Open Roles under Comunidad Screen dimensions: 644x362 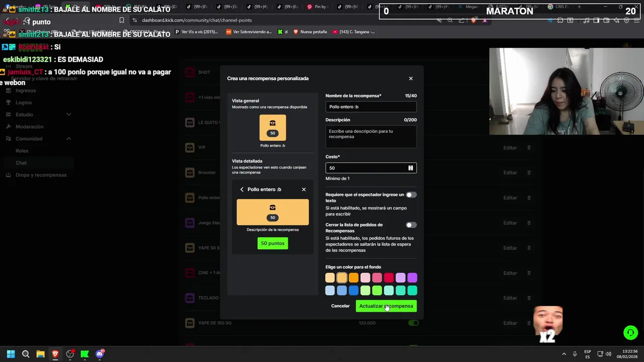22,151
